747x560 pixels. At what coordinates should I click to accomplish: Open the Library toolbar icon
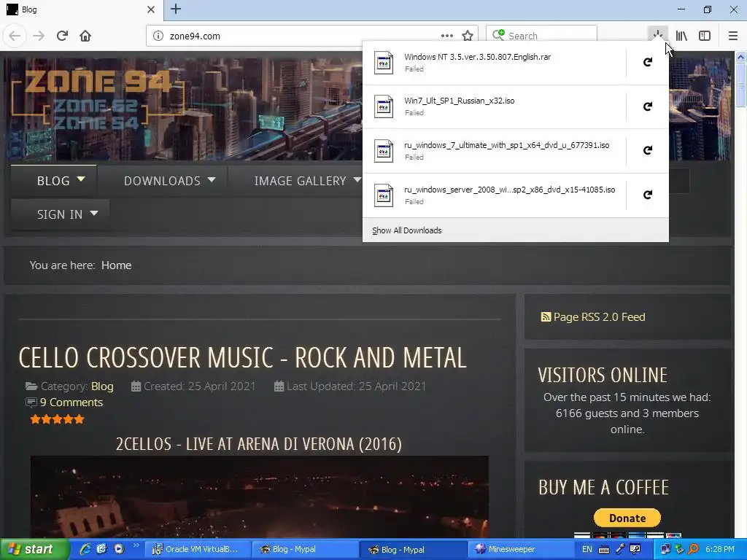pyautogui.click(x=681, y=36)
